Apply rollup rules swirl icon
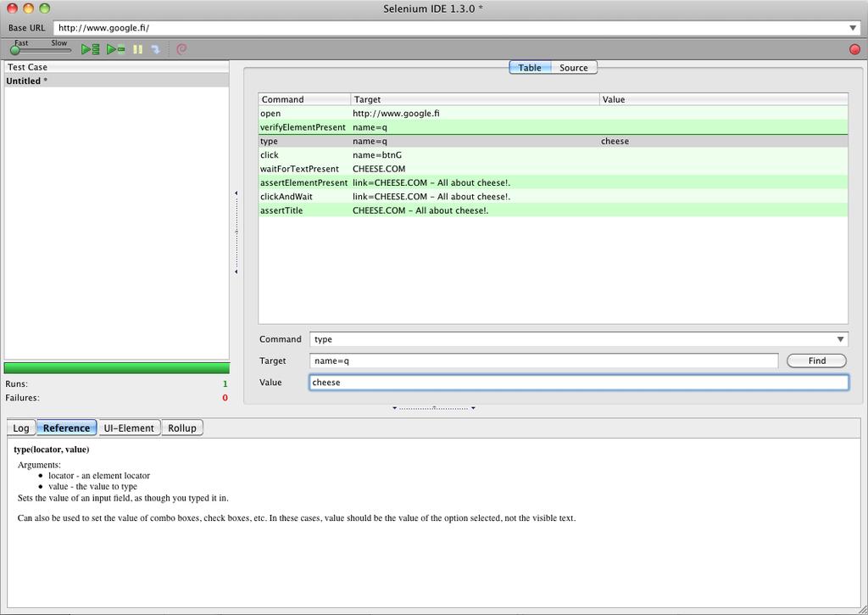 pos(181,49)
